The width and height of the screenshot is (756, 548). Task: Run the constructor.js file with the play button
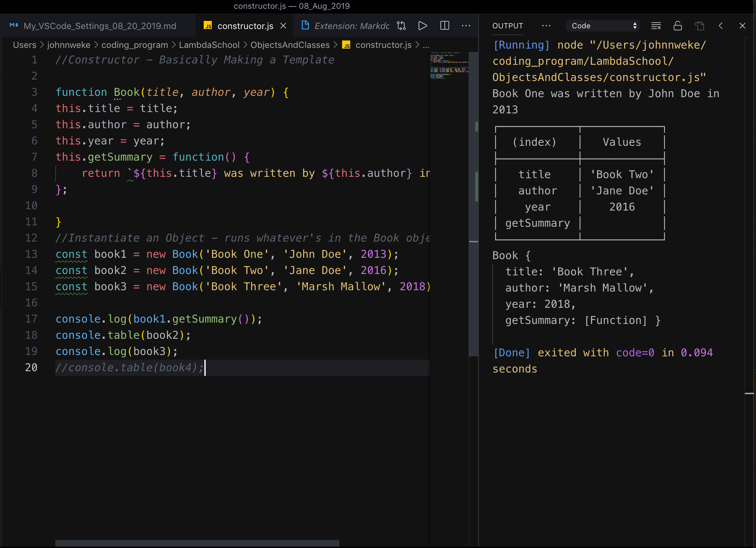tap(422, 26)
